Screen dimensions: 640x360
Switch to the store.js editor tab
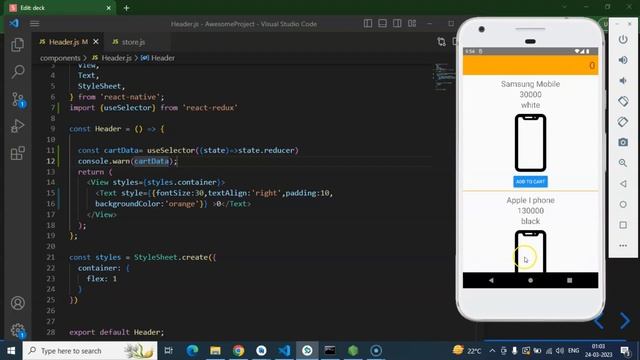tap(133, 42)
